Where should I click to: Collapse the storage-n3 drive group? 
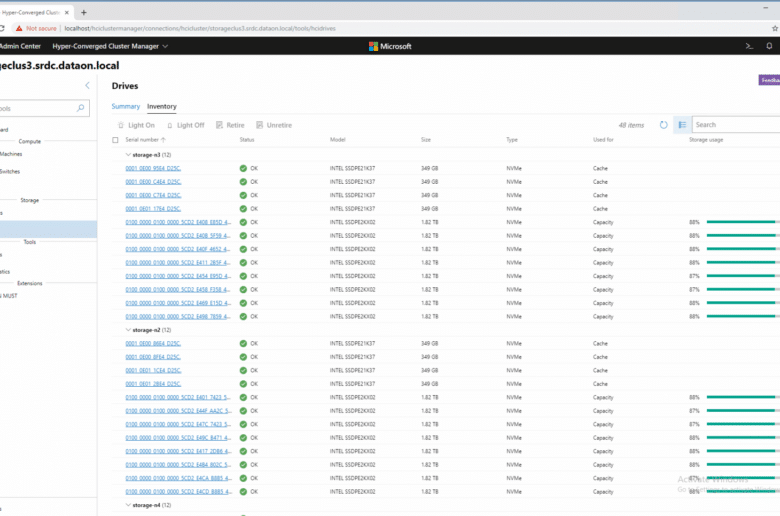(128, 155)
